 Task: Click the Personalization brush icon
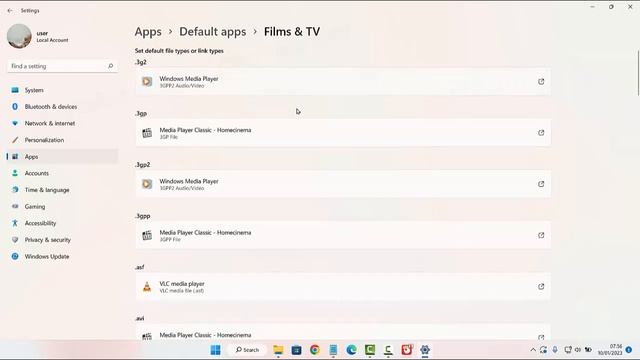pyautogui.click(x=15, y=140)
